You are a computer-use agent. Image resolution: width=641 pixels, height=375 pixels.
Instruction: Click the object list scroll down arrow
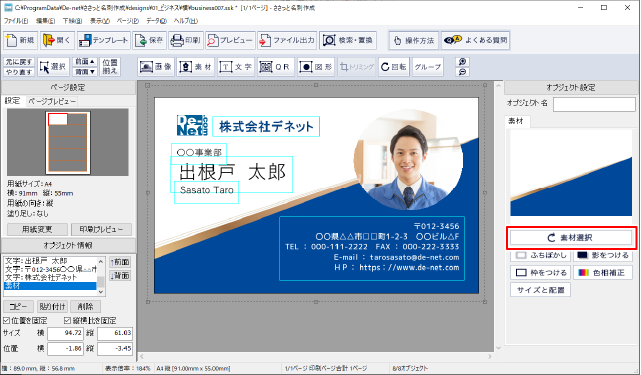click(101, 292)
